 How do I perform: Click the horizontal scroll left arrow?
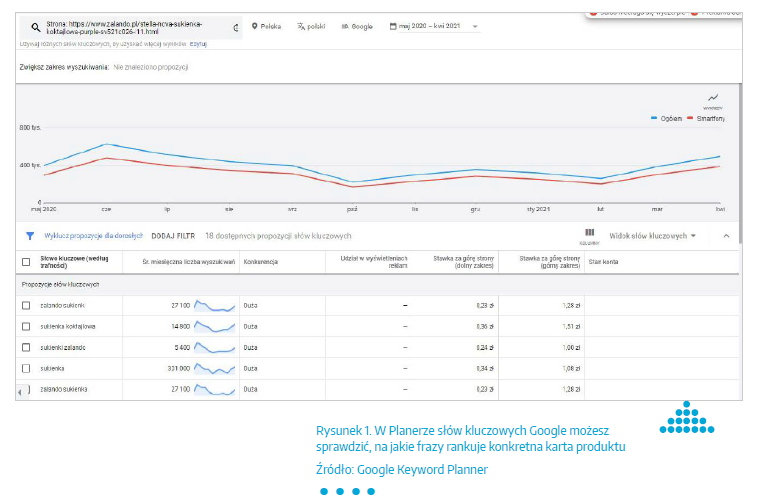[19, 392]
